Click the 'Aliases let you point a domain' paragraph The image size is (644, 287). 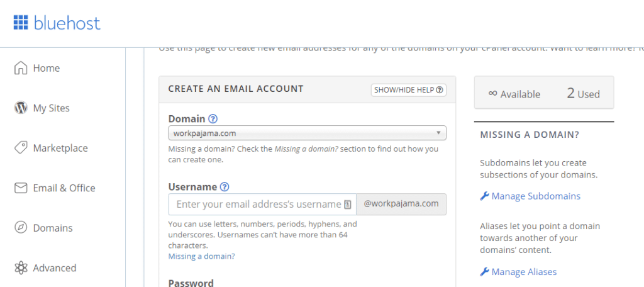pos(540,238)
